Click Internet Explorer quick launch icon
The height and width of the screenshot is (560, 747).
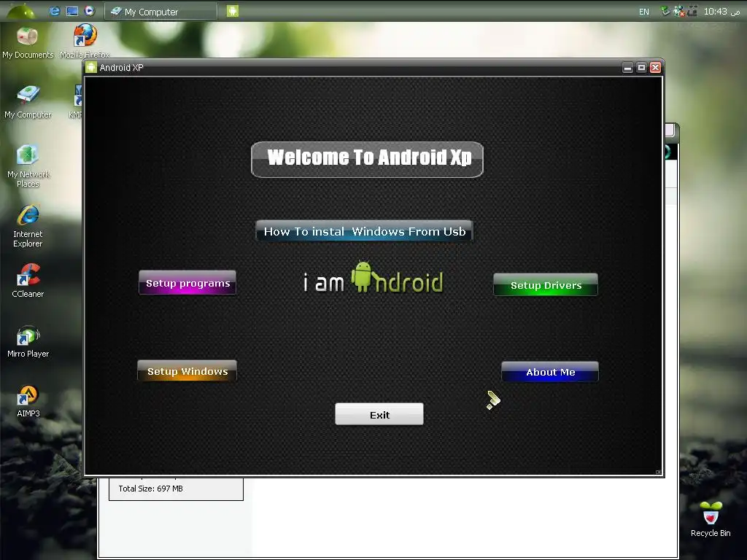tap(55, 11)
